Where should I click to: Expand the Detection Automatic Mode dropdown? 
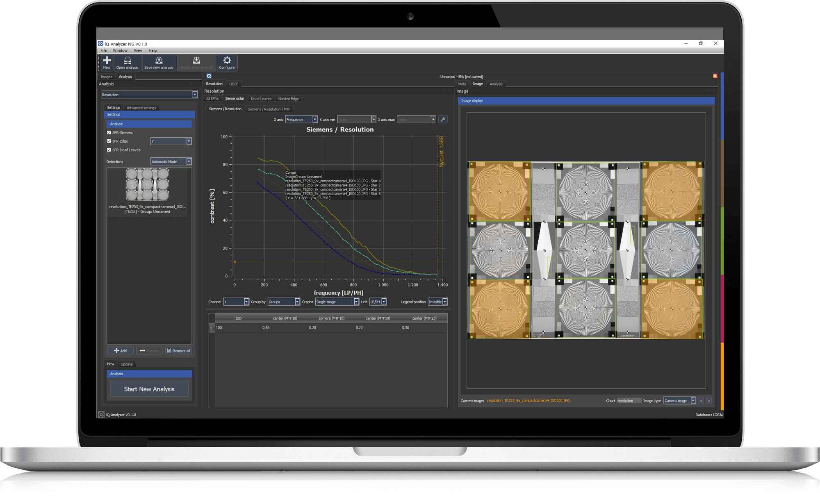pyautogui.click(x=171, y=161)
